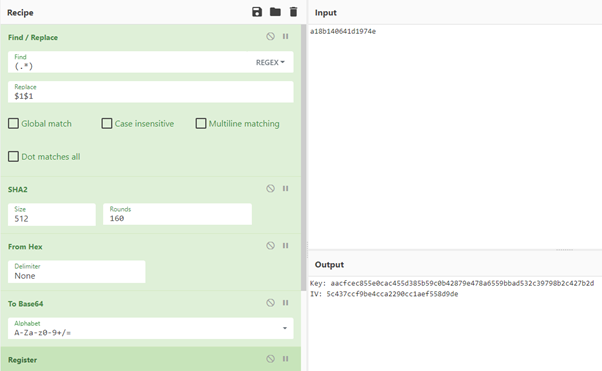Enable Multiline matching checkbox
The width and height of the screenshot is (602, 371).
pos(201,123)
